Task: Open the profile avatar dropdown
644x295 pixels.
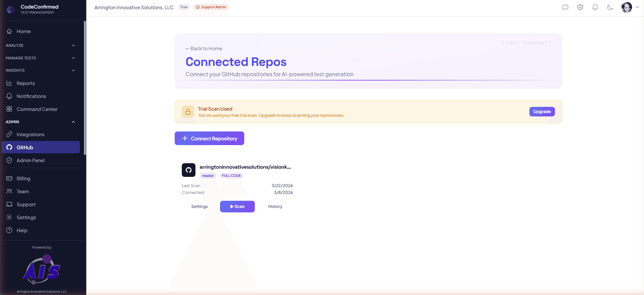Action: pos(627,7)
